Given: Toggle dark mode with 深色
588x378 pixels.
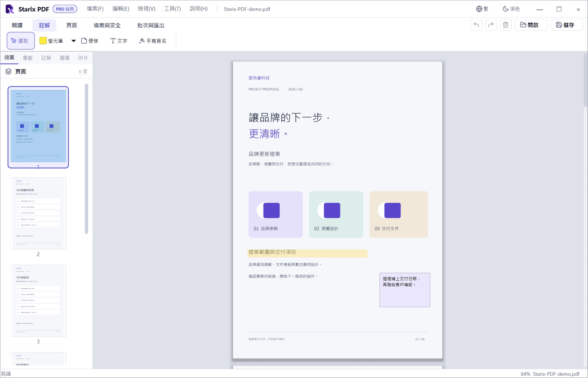Looking at the screenshot, I should (511, 9).
